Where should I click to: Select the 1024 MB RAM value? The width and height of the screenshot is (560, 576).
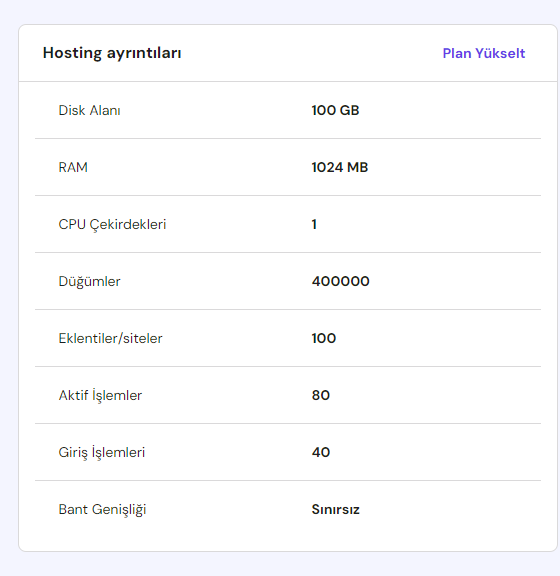[340, 167]
